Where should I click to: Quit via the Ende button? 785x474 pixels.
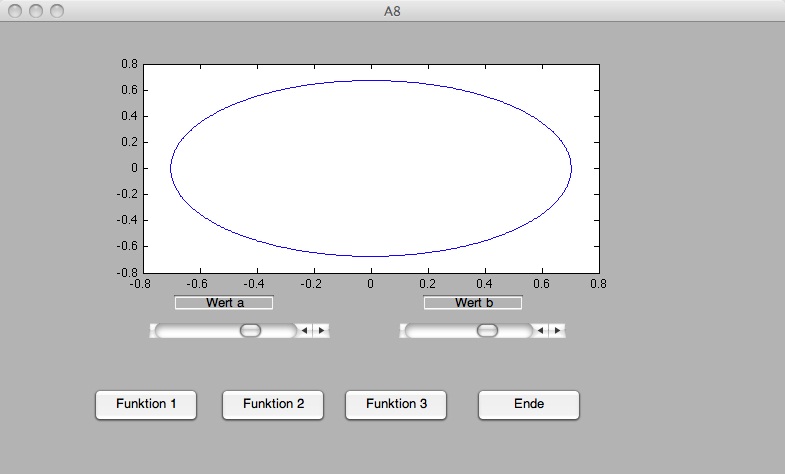(x=529, y=404)
